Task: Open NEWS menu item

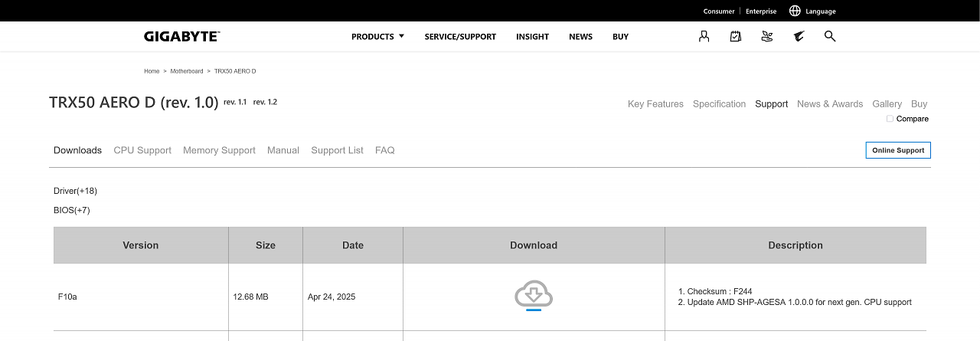Action: point(580,36)
